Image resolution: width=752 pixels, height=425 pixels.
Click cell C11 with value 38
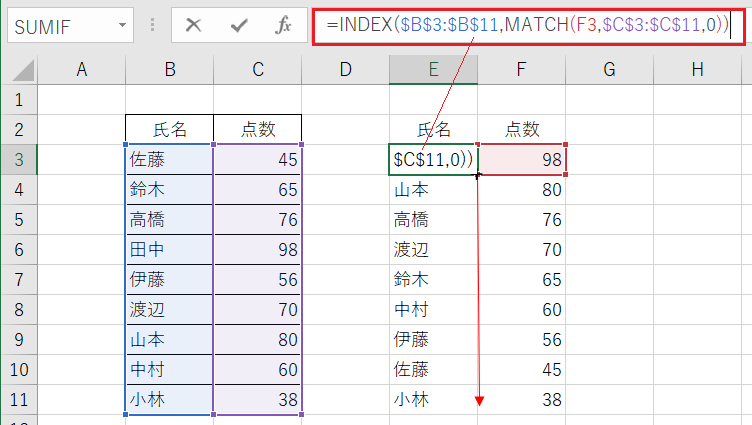tap(258, 400)
